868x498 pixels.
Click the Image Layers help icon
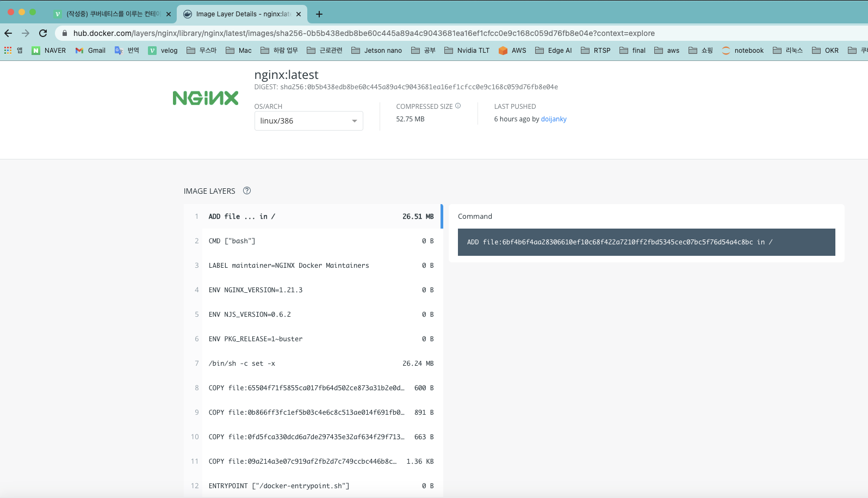(247, 190)
